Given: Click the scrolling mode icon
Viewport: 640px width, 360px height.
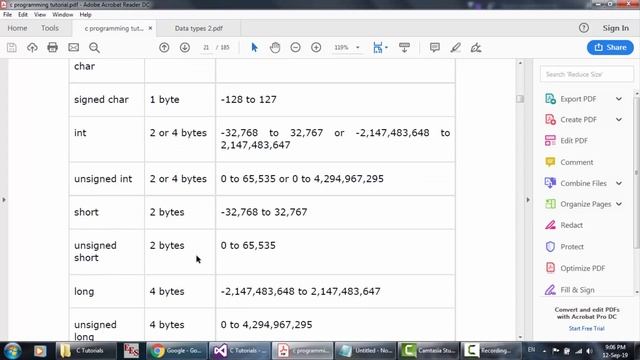Looking at the screenshot, I should tap(404, 47).
